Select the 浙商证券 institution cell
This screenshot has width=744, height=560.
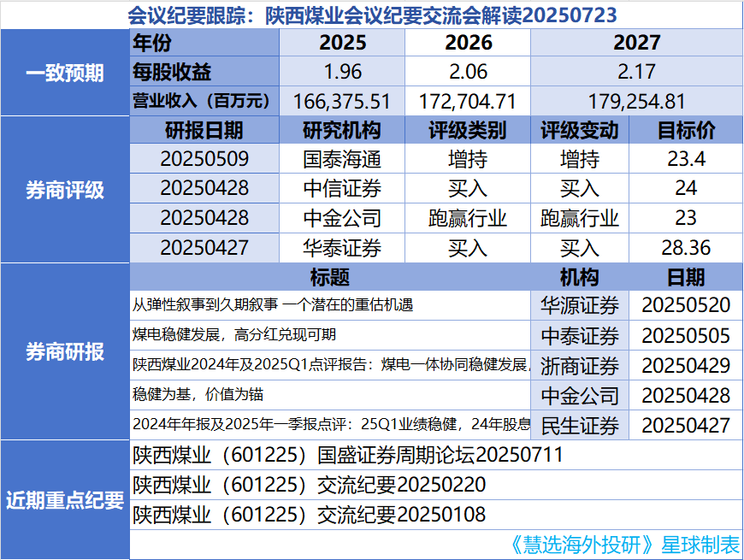click(580, 366)
